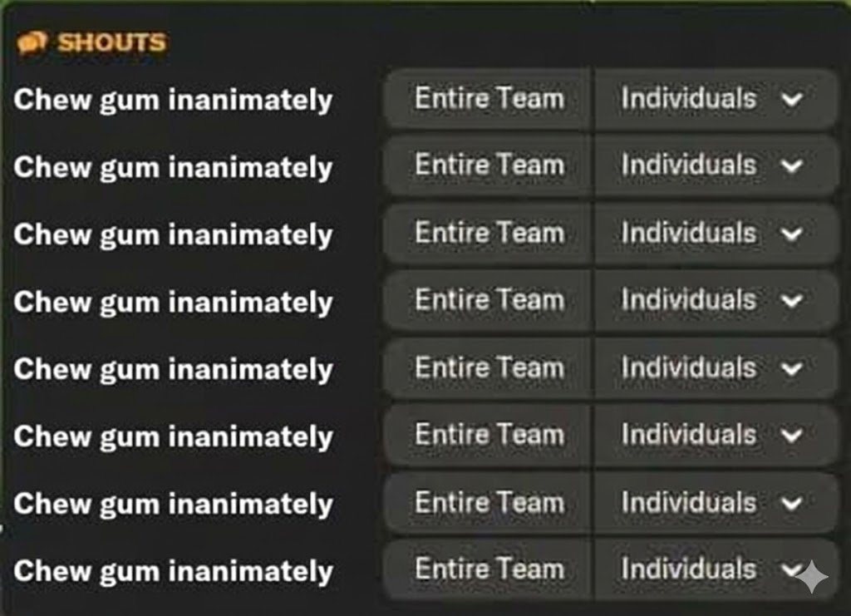Click the Shouts megaphone icon

click(32, 42)
